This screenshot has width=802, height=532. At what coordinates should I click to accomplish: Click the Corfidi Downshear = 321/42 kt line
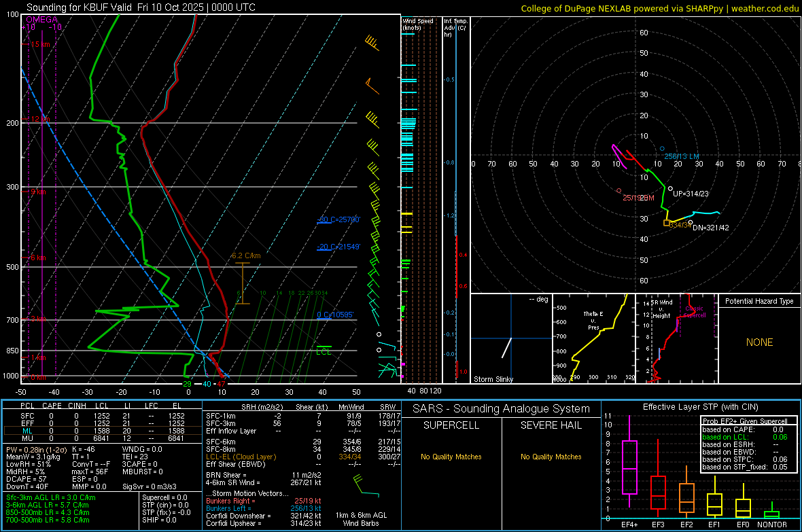point(264,516)
